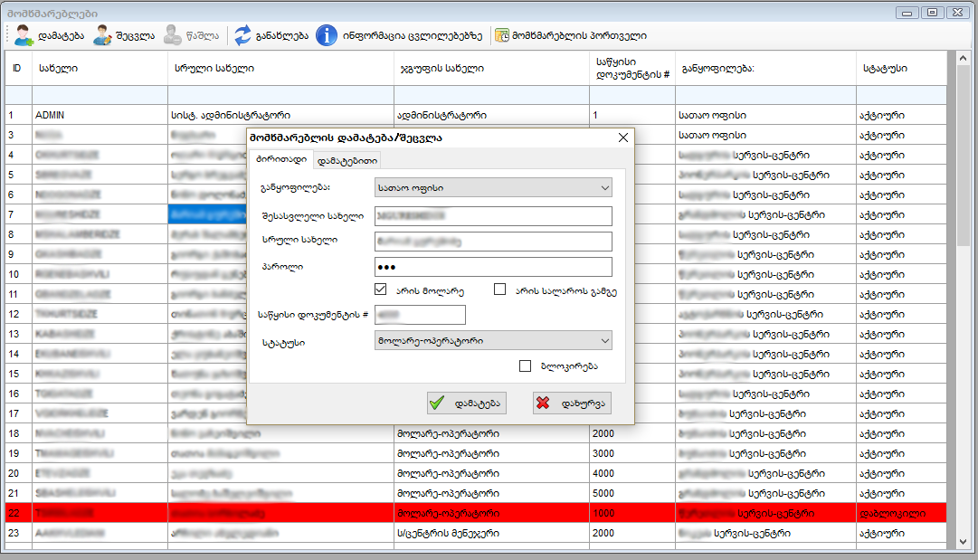Click the წაშლა delete-user toolbar icon
978x560 pixels.
pyautogui.click(x=172, y=36)
